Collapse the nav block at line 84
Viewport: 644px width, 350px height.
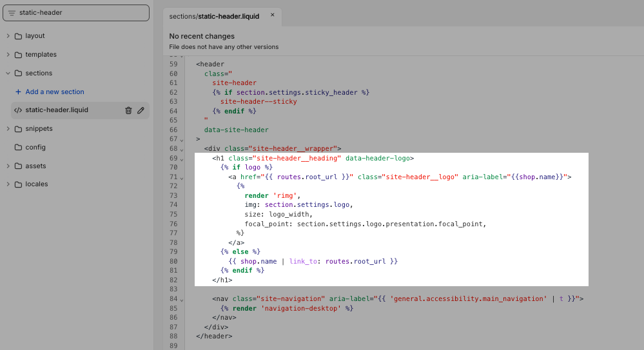pyautogui.click(x=182, y=300)
